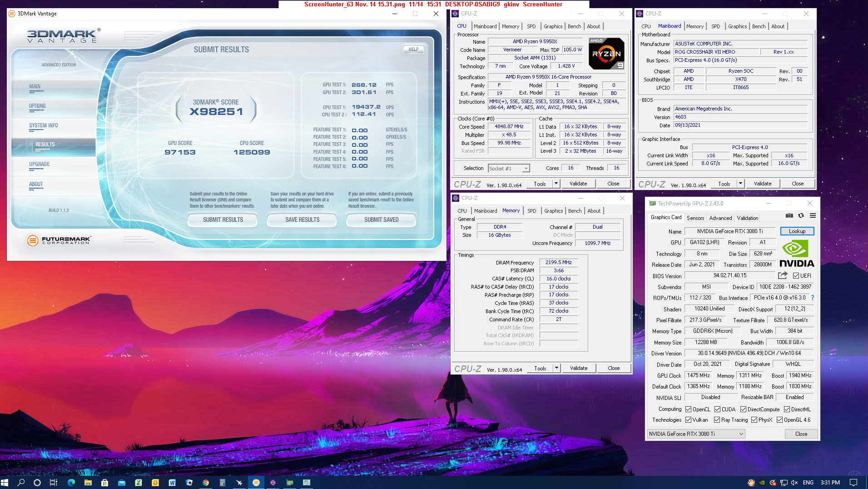Screen dimensions: 868x489
Task: Open the GPU-Z hamburger menu icon
Action: pos(813,215)
